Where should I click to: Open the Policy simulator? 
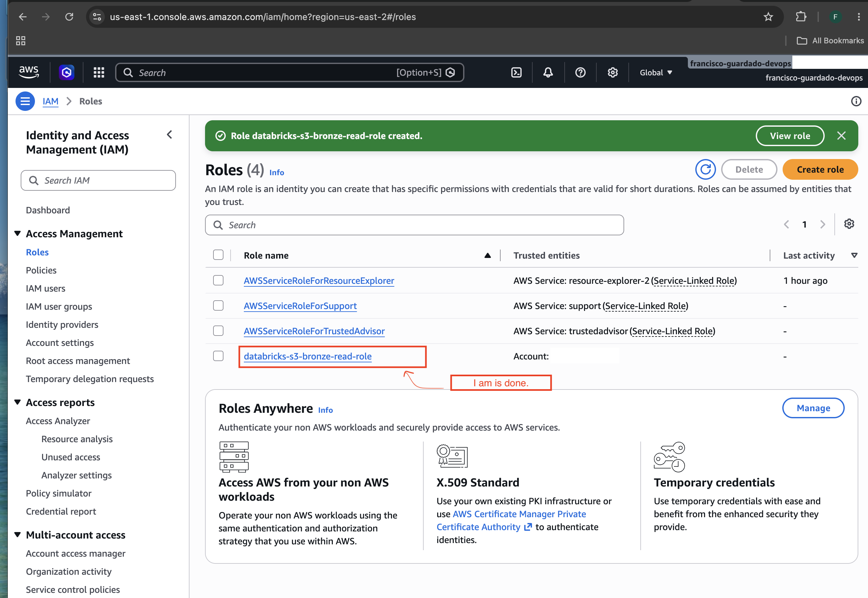point(59,494)
